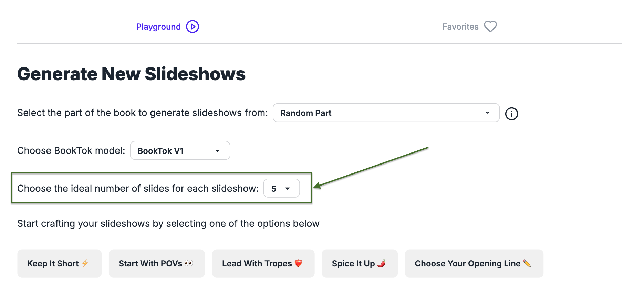Navigate to Playground
Viewport: 644px width, 306px height.
158,26
